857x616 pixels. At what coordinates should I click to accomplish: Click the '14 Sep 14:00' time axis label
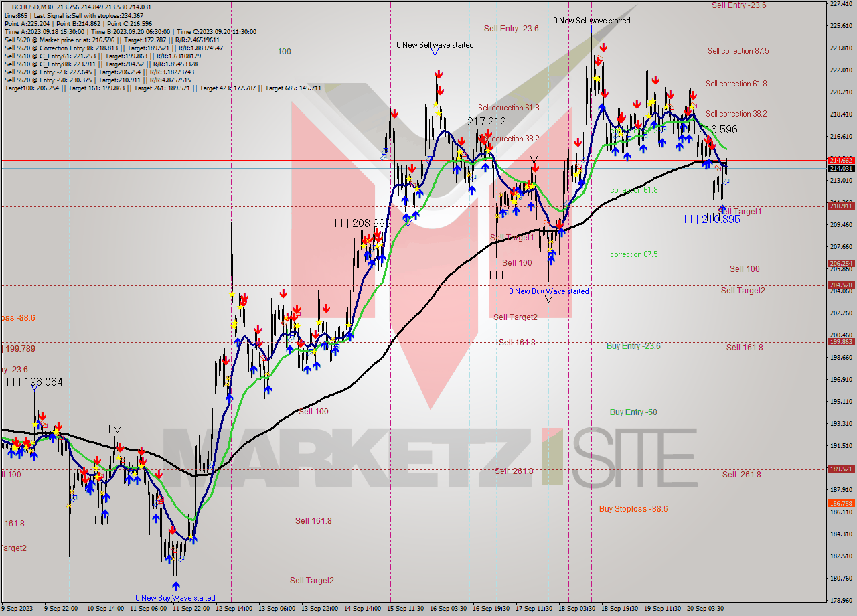pyautogui.click(x=364, y=609)
